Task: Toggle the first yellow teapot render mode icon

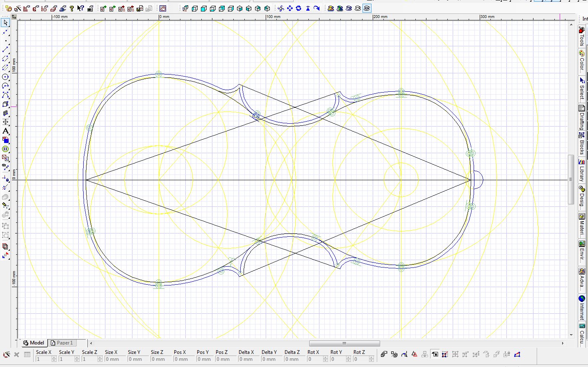Action: [x=331, y=8]
